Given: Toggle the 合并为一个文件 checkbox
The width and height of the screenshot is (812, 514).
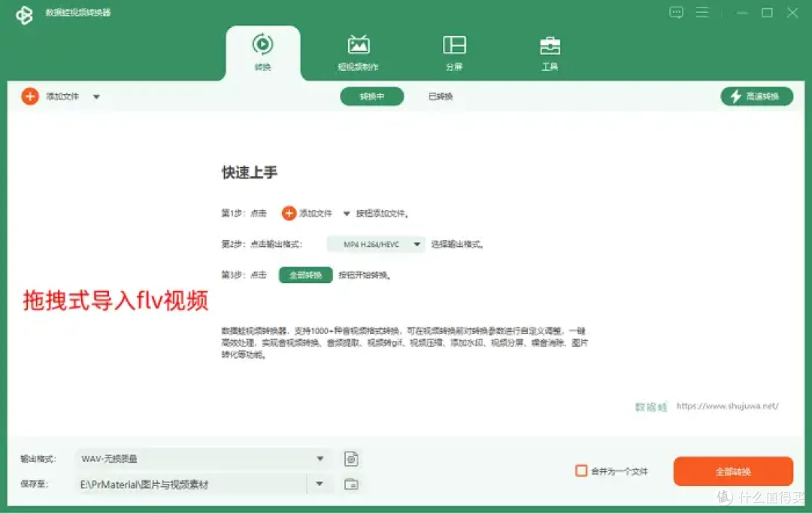Looking at the screenshot, I should pos(581,471).
